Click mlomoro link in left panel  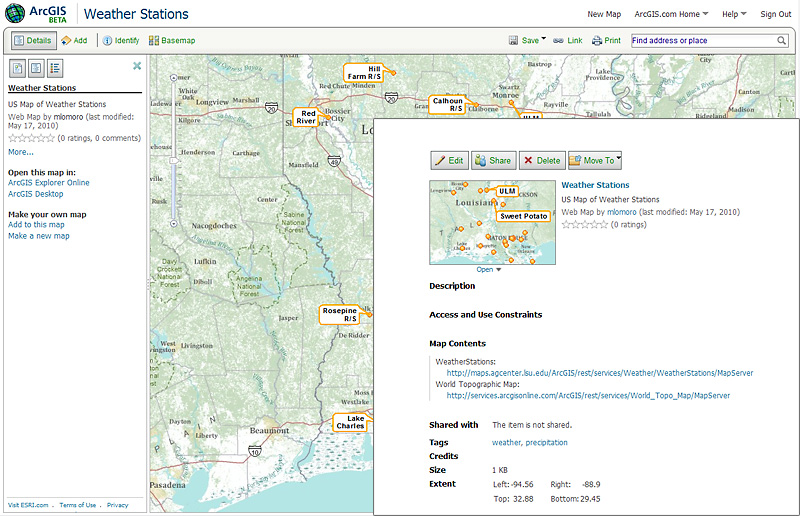(68, 116)
